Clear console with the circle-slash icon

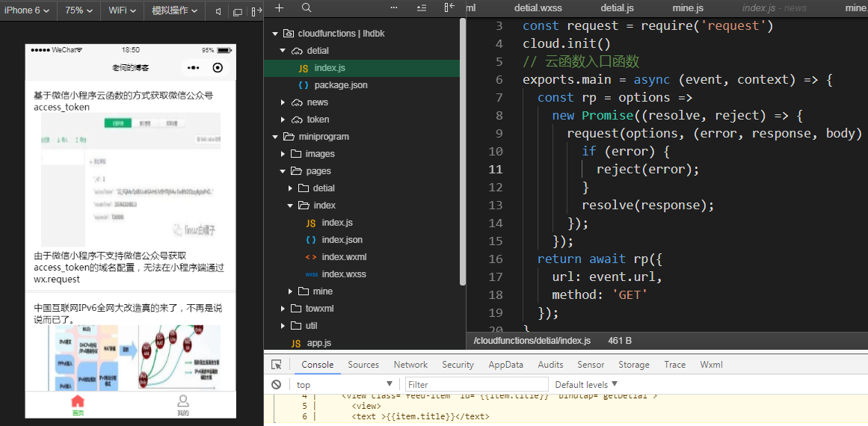tap(276, 384)
